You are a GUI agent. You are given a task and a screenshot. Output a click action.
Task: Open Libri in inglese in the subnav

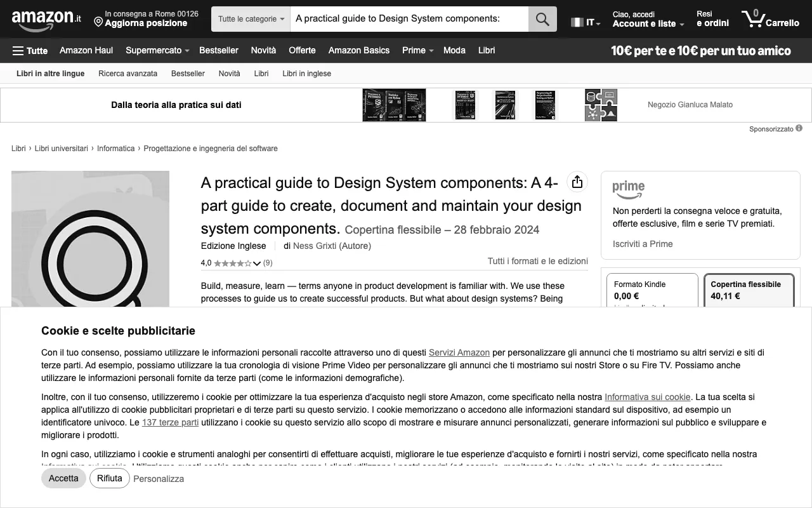(x=306, y=74)
